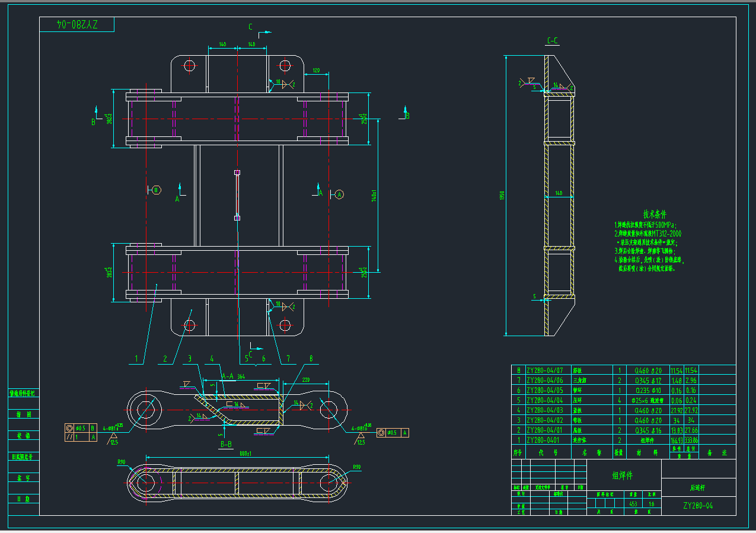The image size is (756, 533).
Task: Select the C-C section view label
Action: coord(552,41)
